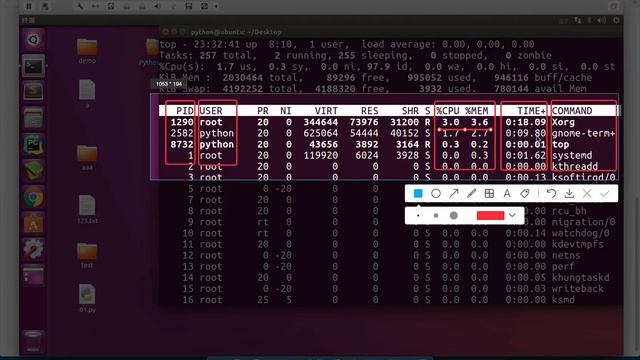The width and height of the screenshot is (640, 360).
Task: Select the demo folder on desktop
Action: 87,51
